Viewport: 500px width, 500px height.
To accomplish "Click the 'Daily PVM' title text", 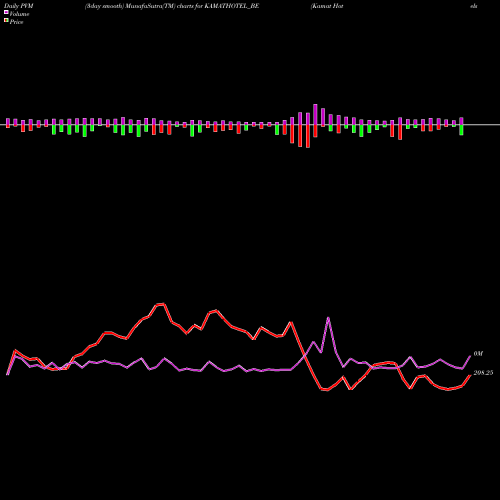I will [19, 6].
